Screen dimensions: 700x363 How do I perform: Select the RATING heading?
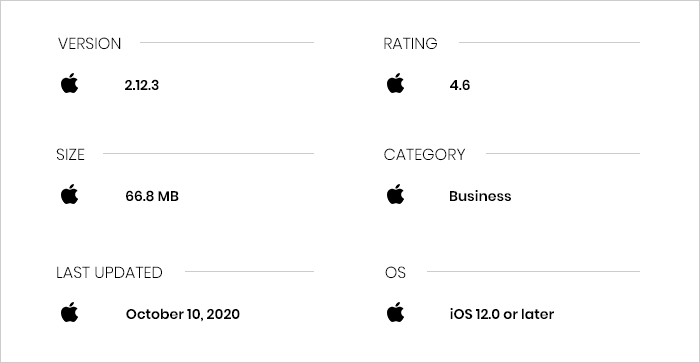[410, 44]
